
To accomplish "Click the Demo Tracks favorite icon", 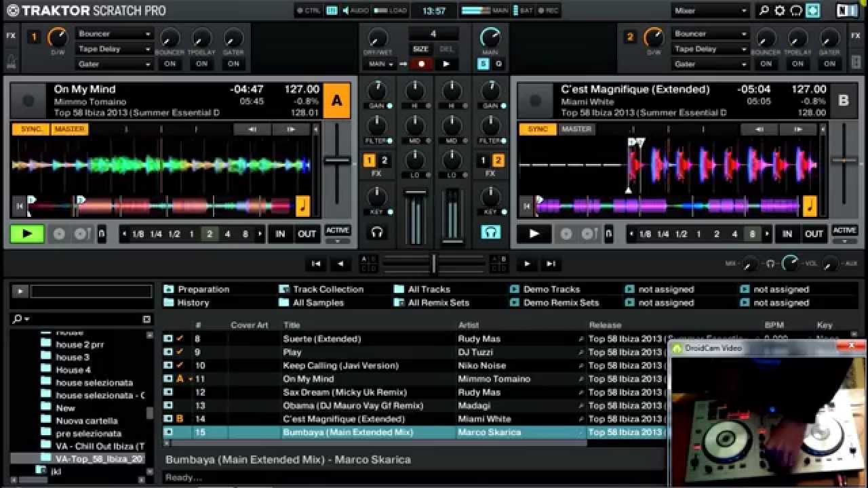I will click(515, 289).
